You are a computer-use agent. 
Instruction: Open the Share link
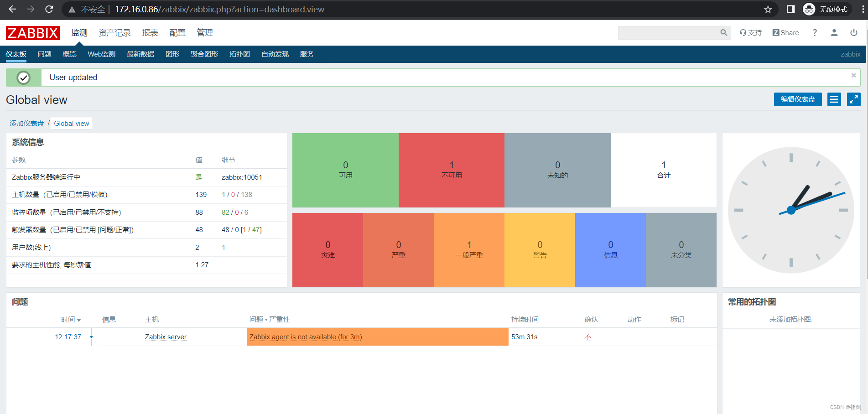click(785, 33)
